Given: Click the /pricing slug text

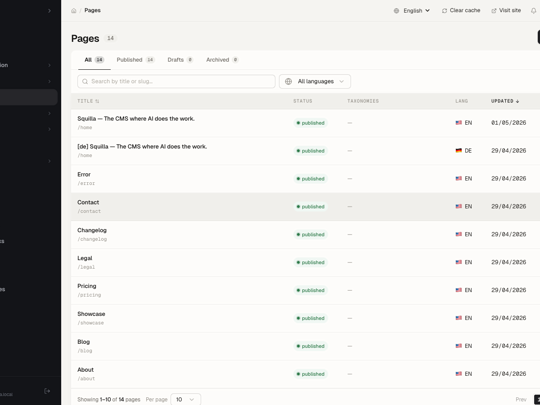Looking at the screenshot, I should [89, 295].
